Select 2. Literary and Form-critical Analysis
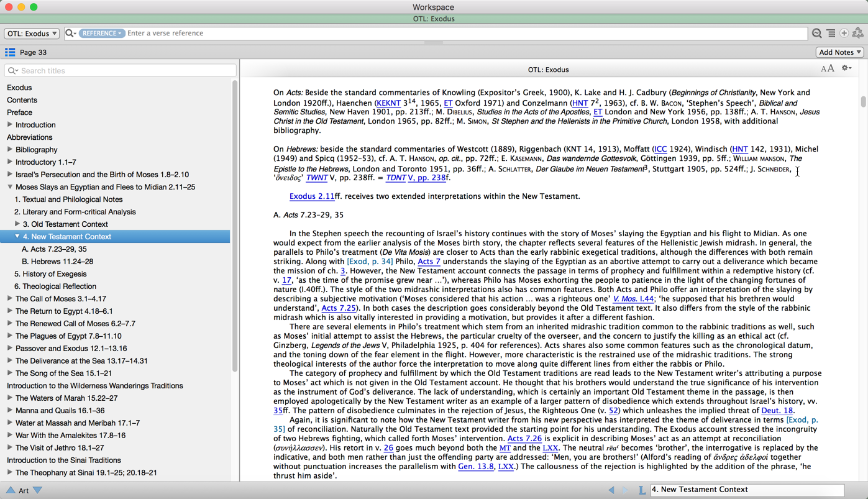Viewport: 868px width, 499px height. [x=75, y=212]
